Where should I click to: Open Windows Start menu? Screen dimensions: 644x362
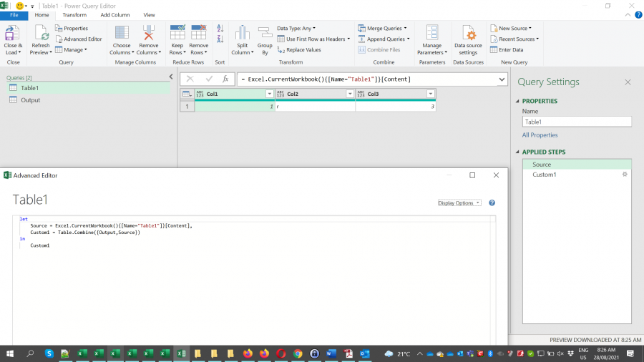click(10, 353)
